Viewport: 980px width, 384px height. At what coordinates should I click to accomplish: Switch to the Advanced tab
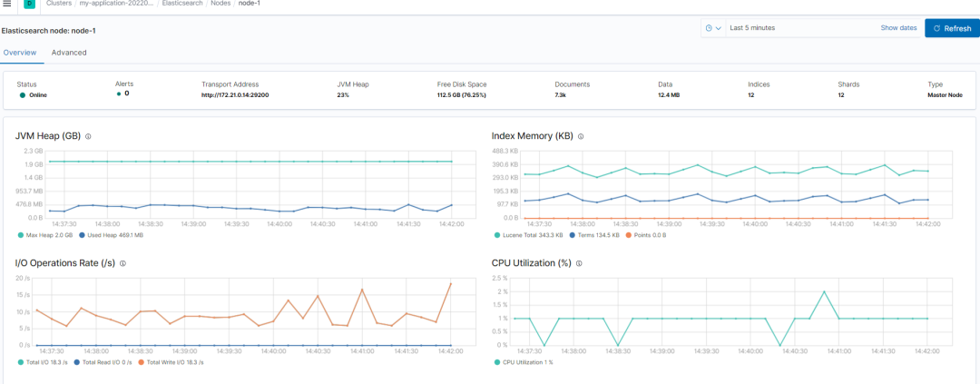(69, 53)
